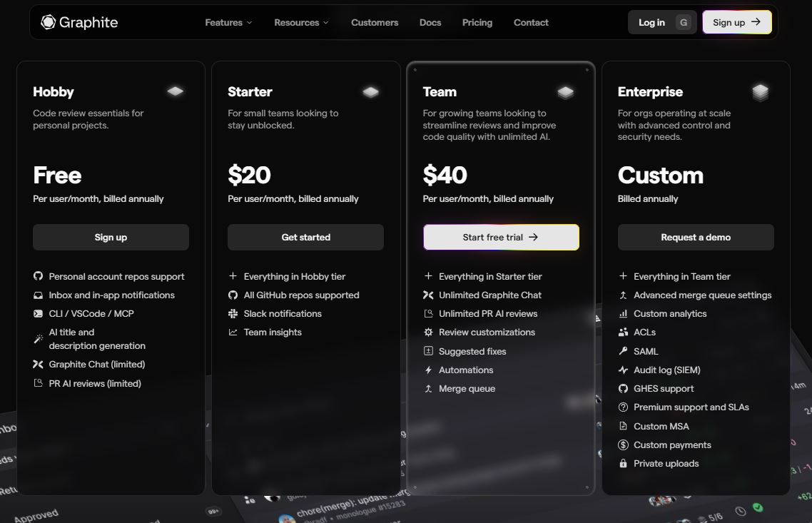Click the SAML key icon

623,351
